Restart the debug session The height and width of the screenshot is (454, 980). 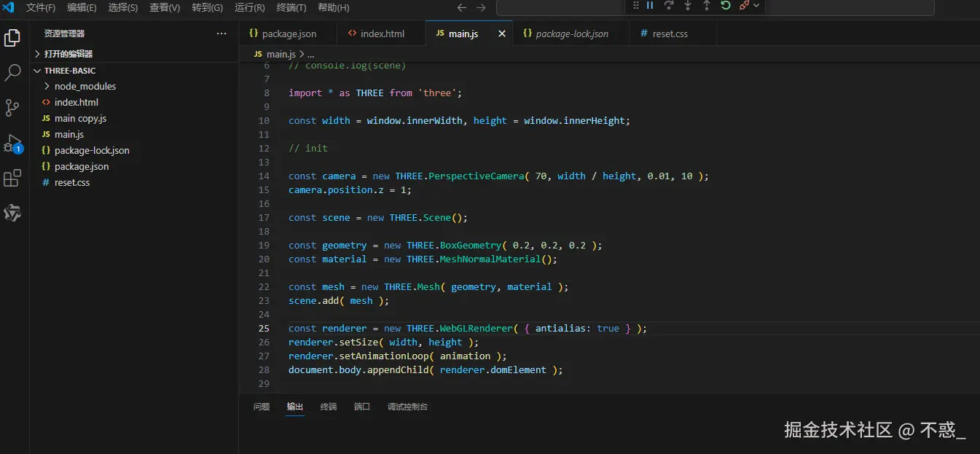(x=726, y=6)
